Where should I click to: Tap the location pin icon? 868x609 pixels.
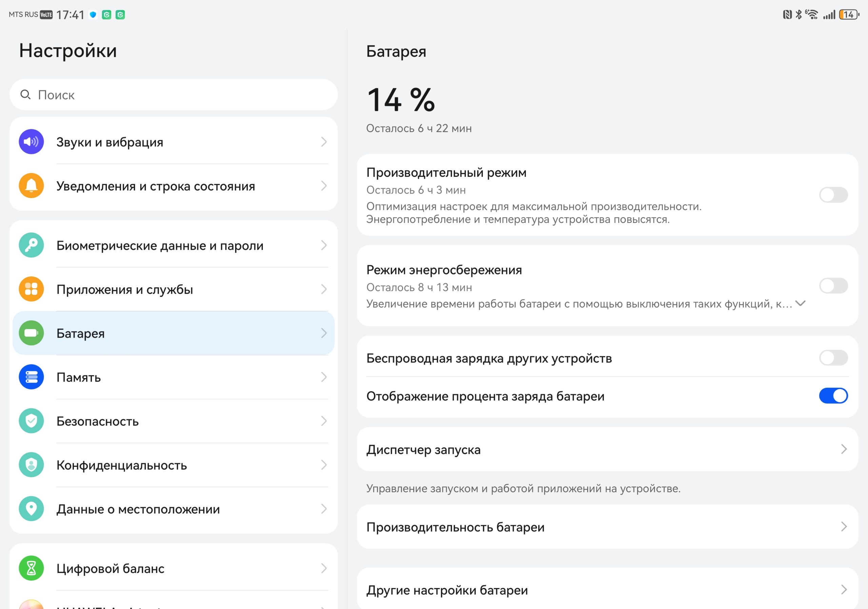pyautogui.click(x=32, y=509)
